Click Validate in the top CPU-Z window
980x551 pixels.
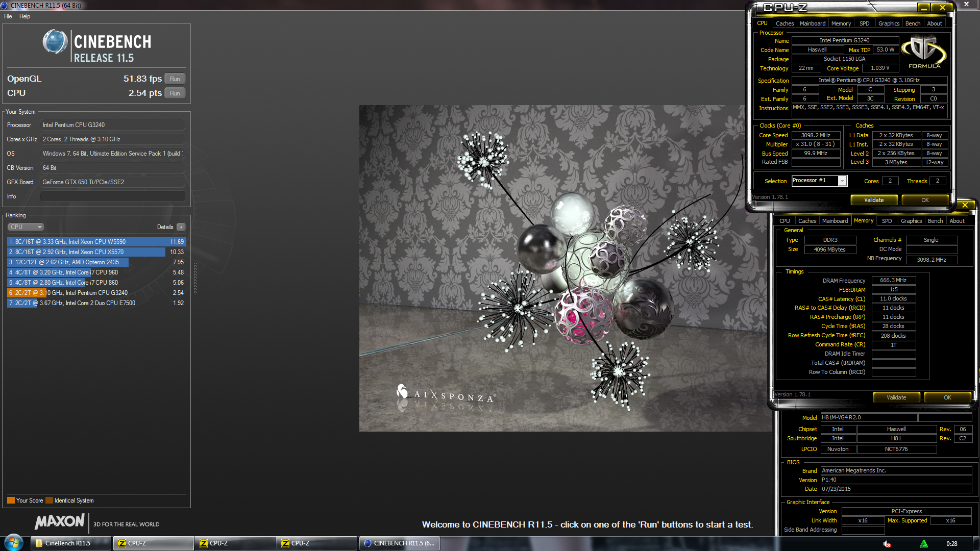[874, 200]
